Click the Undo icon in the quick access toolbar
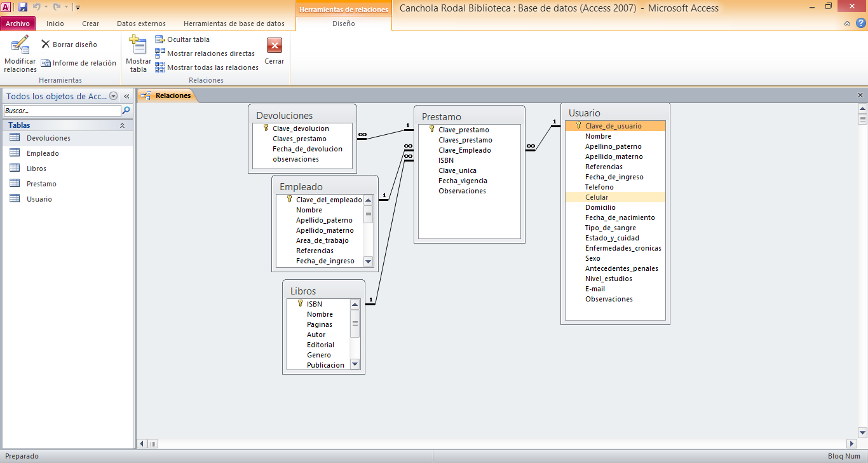The image size is (868, 463). click(37, 7)
